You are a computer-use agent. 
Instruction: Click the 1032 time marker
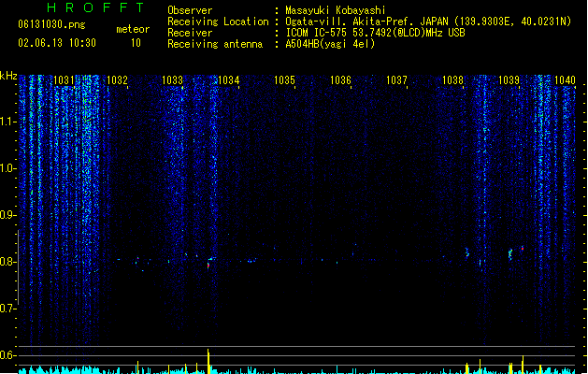pyautogui.click(x=118, y=80)
